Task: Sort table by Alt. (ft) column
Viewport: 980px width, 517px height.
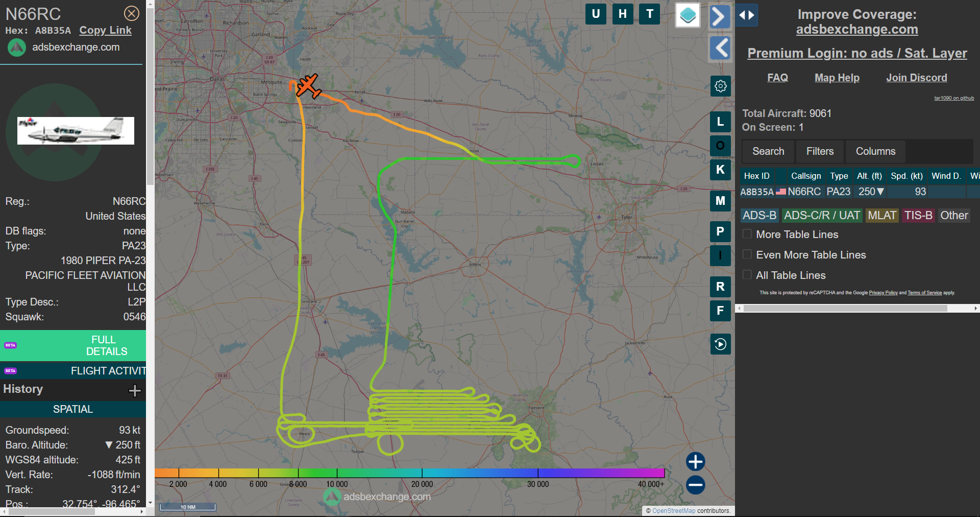Action: click(869, 176)
